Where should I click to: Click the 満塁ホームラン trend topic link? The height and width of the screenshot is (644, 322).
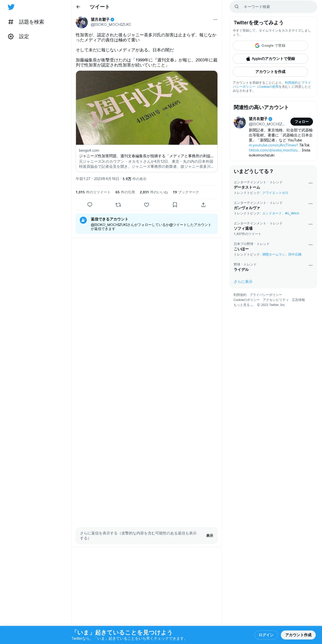click(x=274, y=255)
